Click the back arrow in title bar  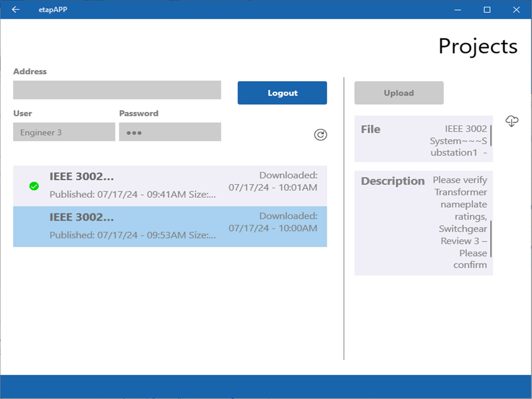click(x=16, y=10)
